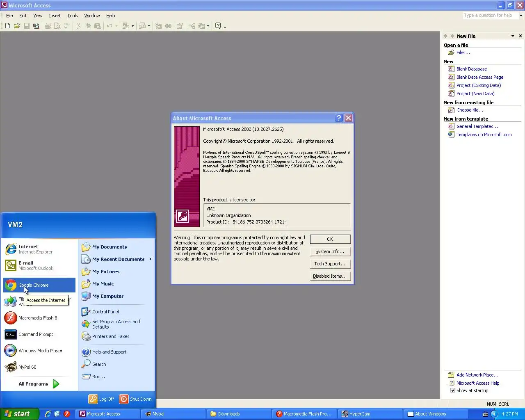Screen dimensions: 525x420
Task: Open the Insert menu
Action: (x=55, y=16)
